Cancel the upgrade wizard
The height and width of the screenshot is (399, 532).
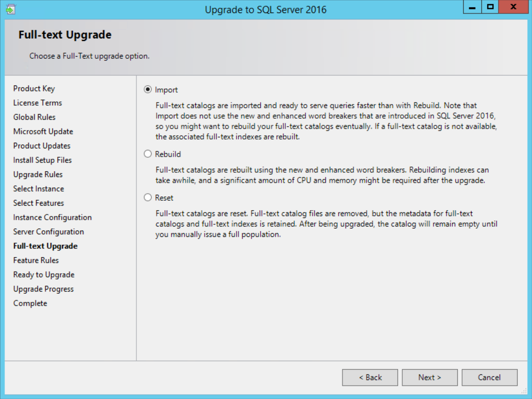tap(489, 377)
